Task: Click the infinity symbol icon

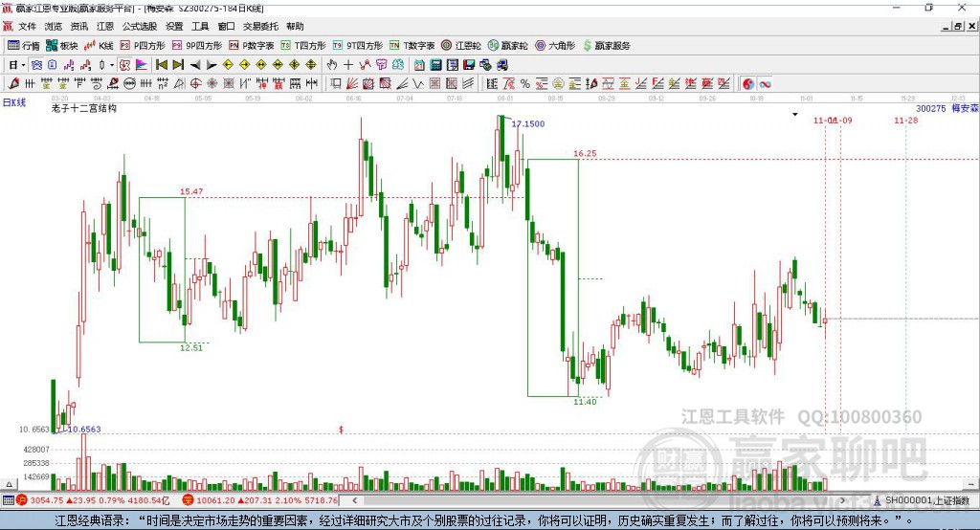Action: tap(766, 84)
